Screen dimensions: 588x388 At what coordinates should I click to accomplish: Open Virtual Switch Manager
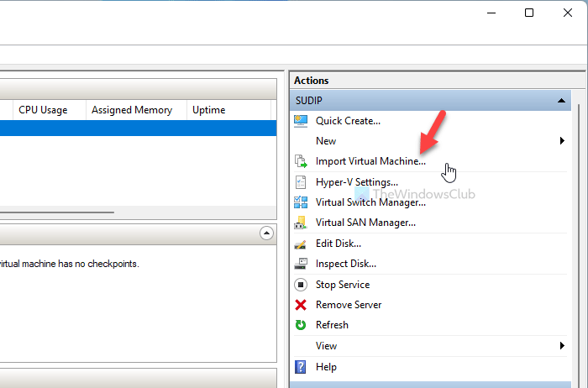click(x=370, y=202)
